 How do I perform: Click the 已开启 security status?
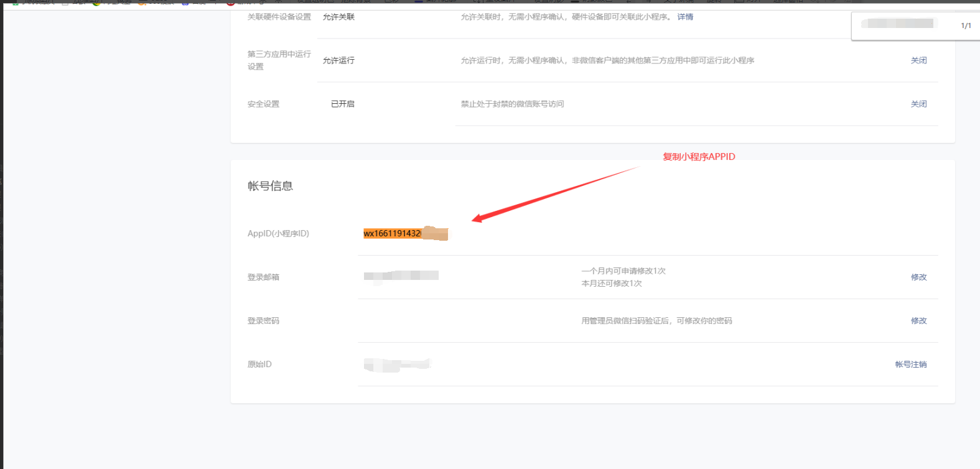(x=342, y=104)
